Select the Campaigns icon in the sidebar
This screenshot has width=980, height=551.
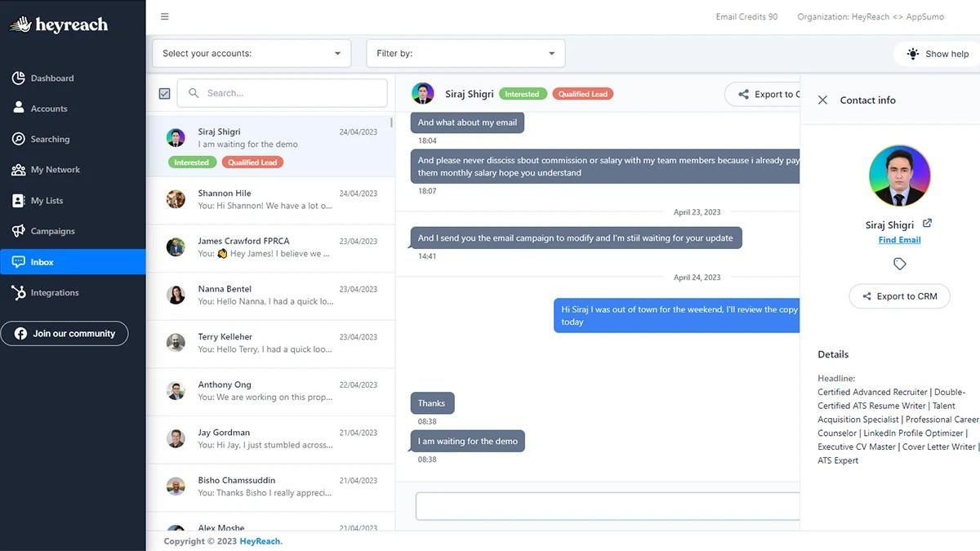[18, 231]
